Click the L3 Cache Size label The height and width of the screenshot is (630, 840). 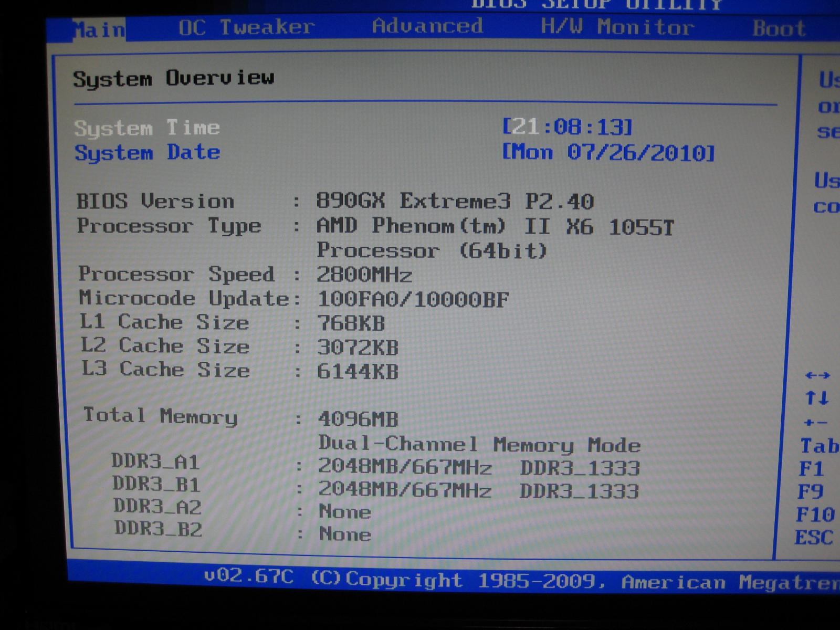point(165,369)
